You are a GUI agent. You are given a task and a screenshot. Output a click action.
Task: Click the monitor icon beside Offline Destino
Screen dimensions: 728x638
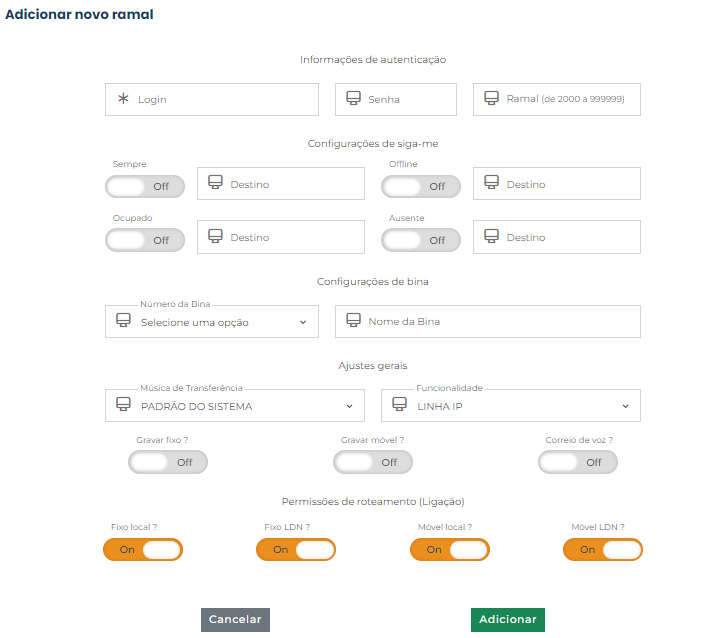pyautogui.click(x=491, y=183)
